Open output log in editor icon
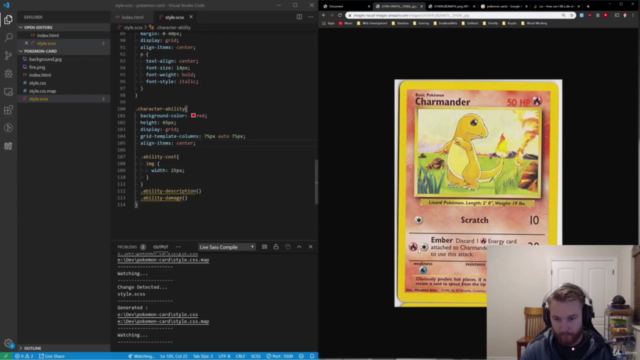The image size is (640, 360). click(288, 247)
